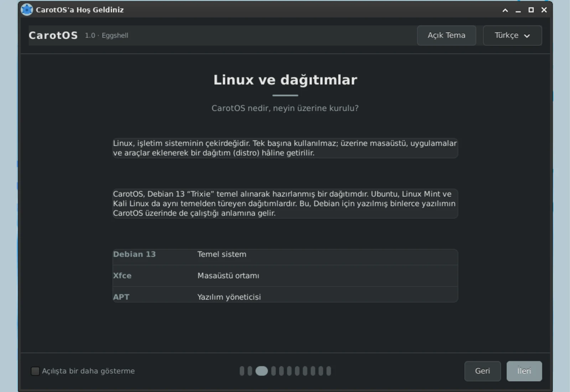
Task: Jump to the last page indicator dot
Action: 329,371
